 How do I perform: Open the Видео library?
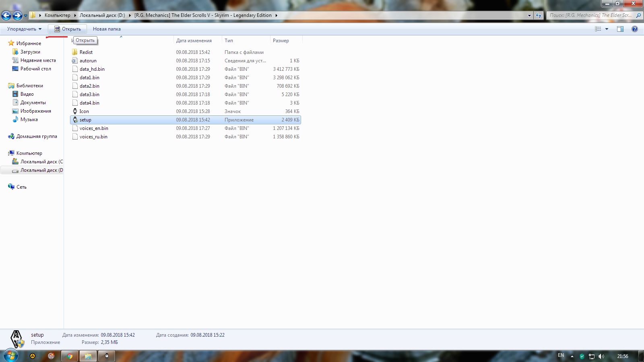tap(27, 94)
